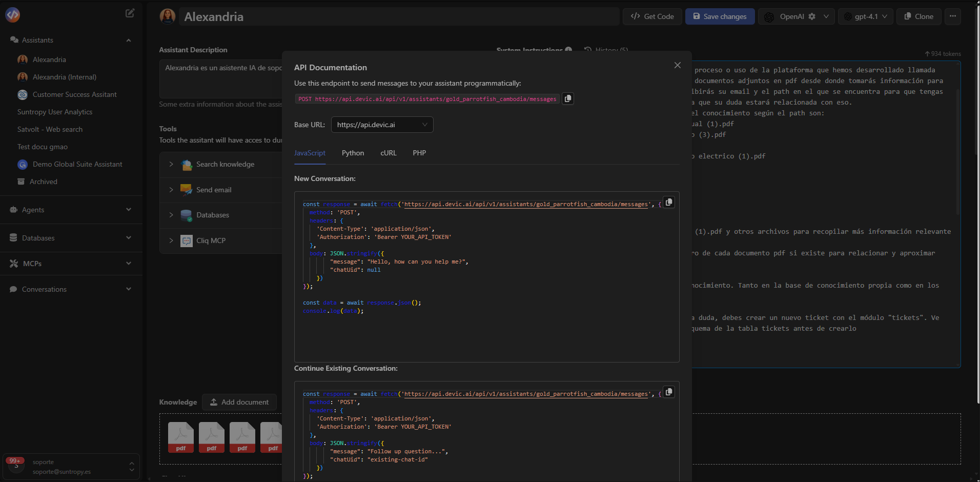
Task: Select the Send email tool icon
Action: [186, 190]
